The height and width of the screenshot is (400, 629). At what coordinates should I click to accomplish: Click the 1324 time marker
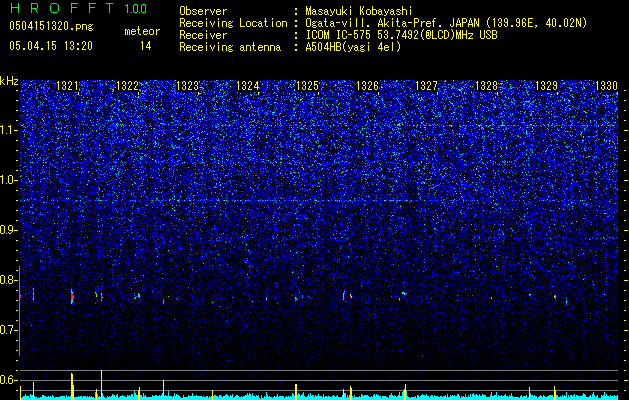[248, 86]
